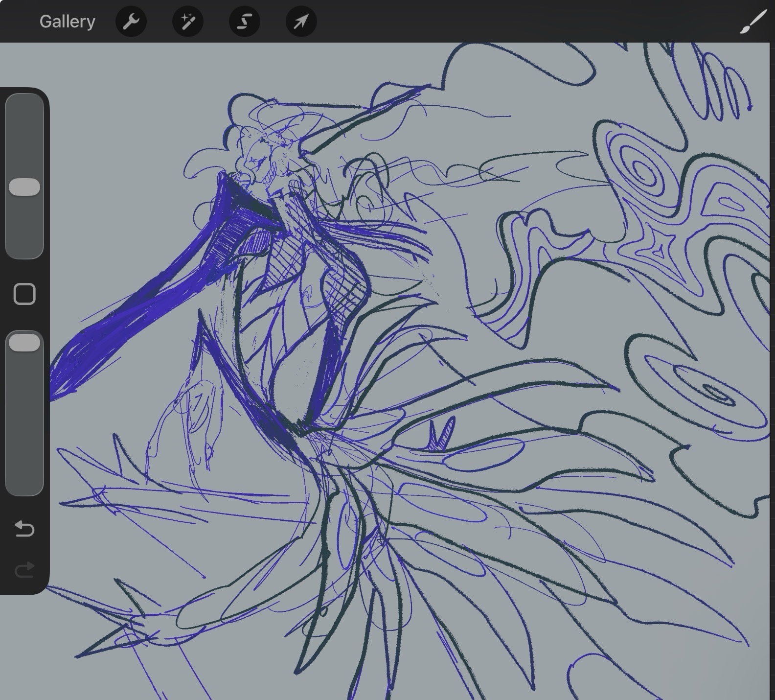
Task: Click the bottom of the brush size track
Action: click(24, 247)
